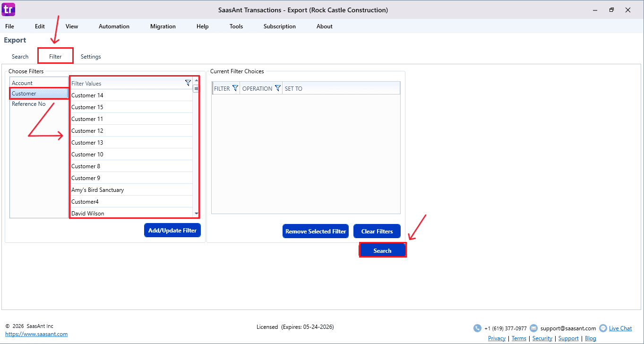Select Customer 9 in Filter Values

tap(131, 178)
